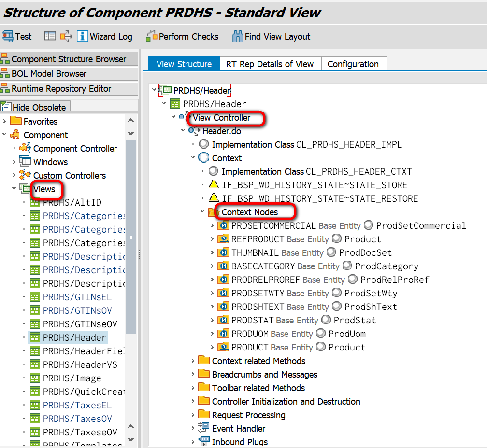487x448 pixels.
Task: Click the Windows node icon
Action: pyautogui.click(x=25, y=161)
